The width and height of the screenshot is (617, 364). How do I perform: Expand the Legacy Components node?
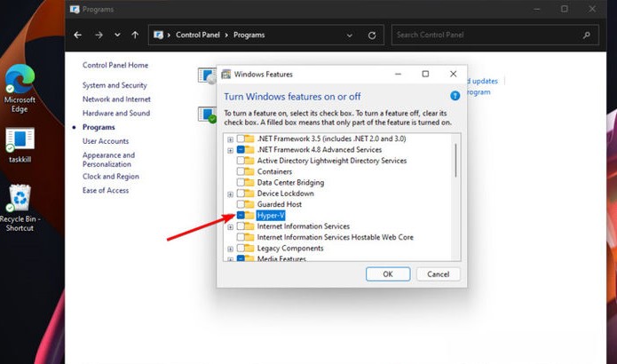click(230, 249)
